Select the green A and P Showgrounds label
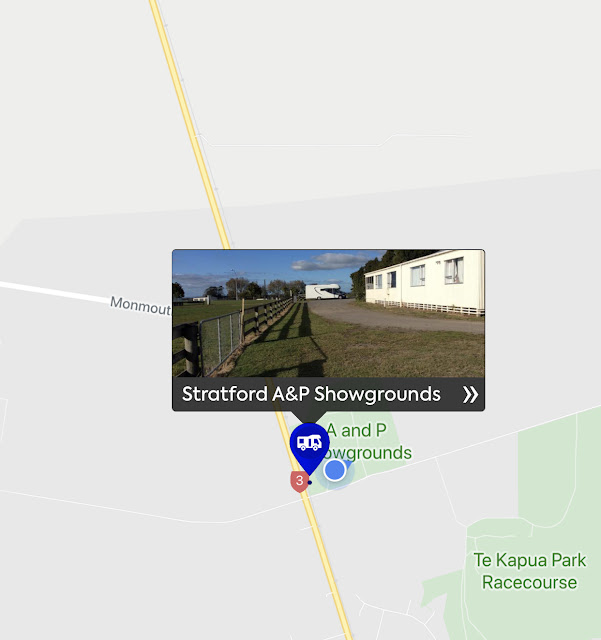The height and width of the screenshot is (640, 601). point(365,442)
